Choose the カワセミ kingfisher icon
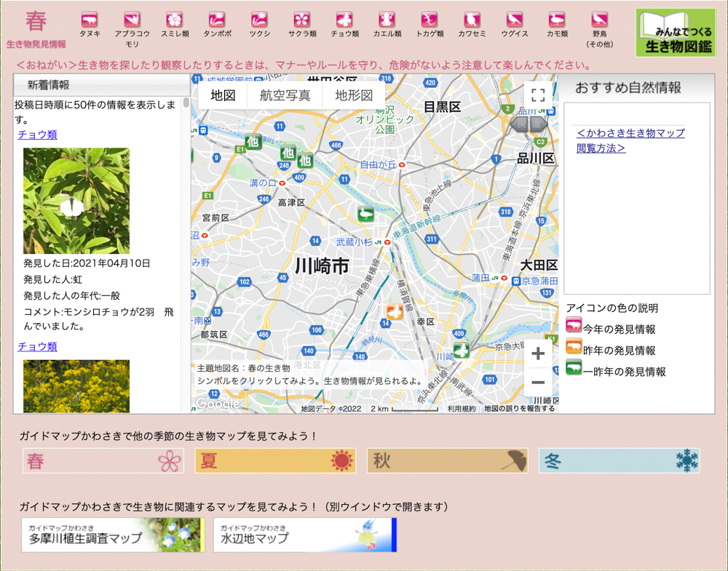The height and width of the screenshot is (571, 728). pos(472,20)
